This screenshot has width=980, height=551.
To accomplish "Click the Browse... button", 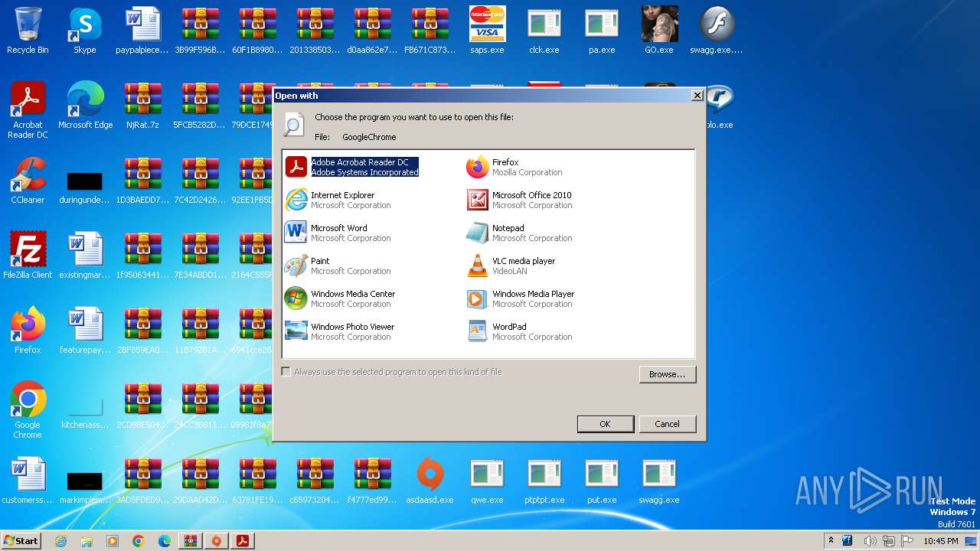I will 667,374.
